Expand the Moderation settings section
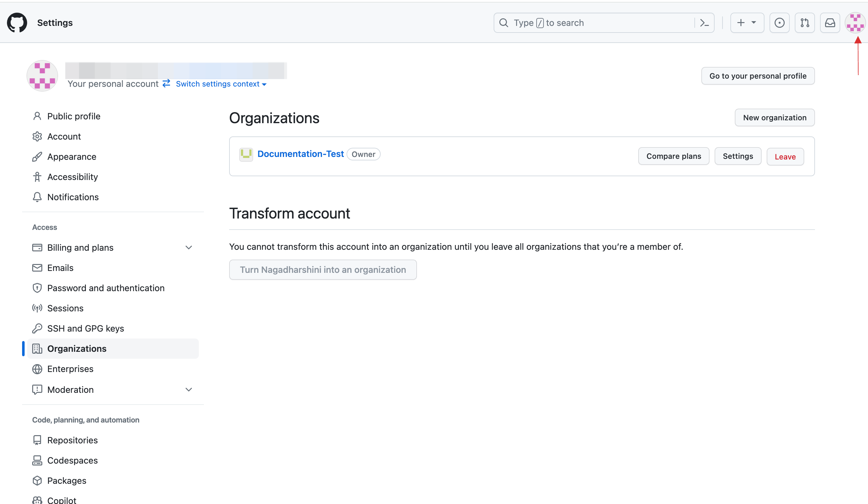Viewport: 868px width, 504px height. click(x=187, y=389)
